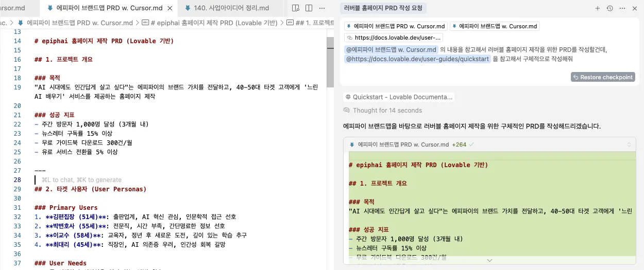Click the 최대리 (45세) persona line
Screen dimensions: 644x270
pos(129,245)
